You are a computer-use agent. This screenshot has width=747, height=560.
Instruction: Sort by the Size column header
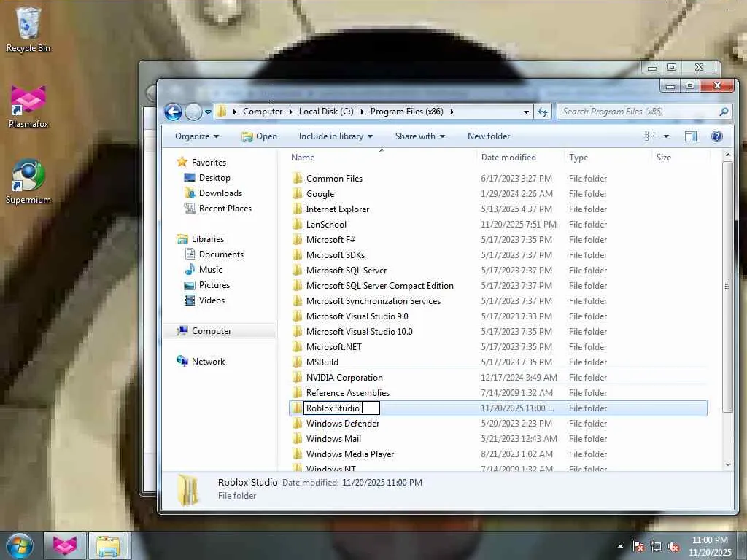(x=681, y=157)
